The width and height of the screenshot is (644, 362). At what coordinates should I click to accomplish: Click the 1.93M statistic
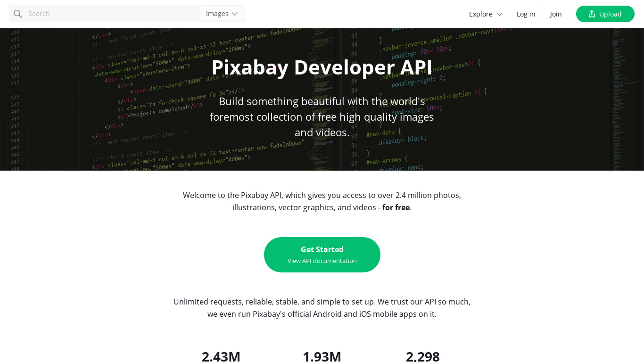click(x=322, y=356)
